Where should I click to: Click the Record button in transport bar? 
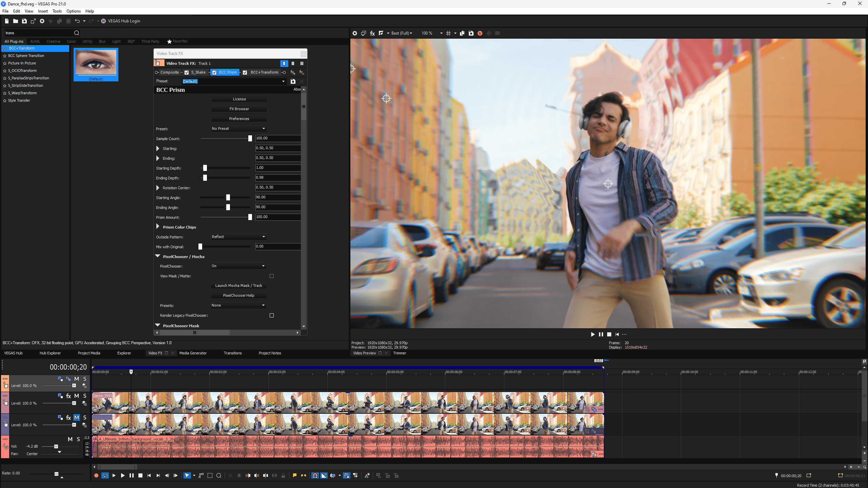96,475
